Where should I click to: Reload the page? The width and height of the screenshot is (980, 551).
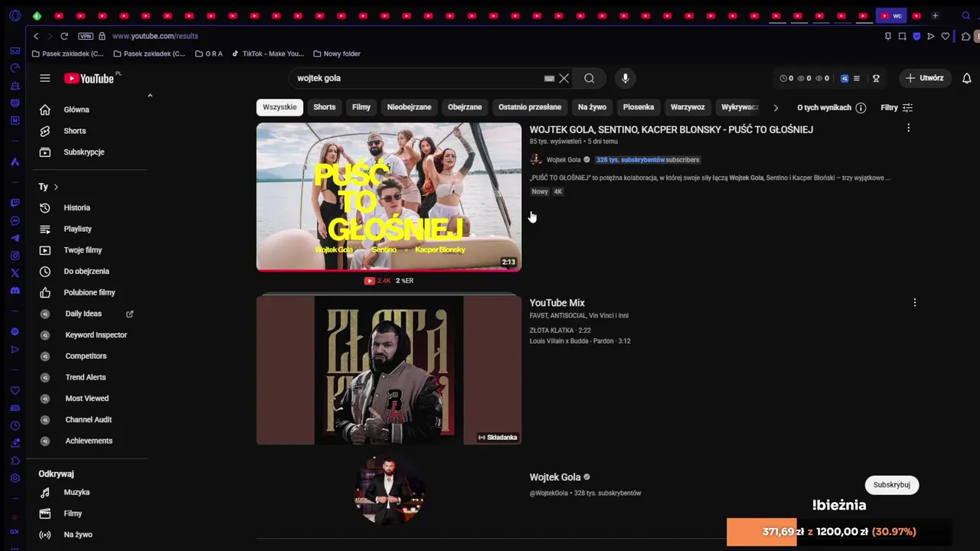click(x=64, y=36)
